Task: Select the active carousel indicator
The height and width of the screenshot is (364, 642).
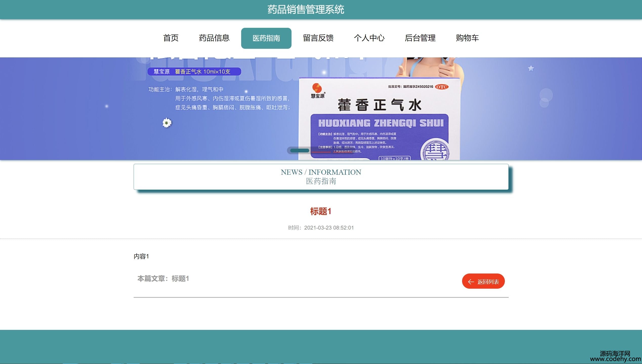Action: 300,151
